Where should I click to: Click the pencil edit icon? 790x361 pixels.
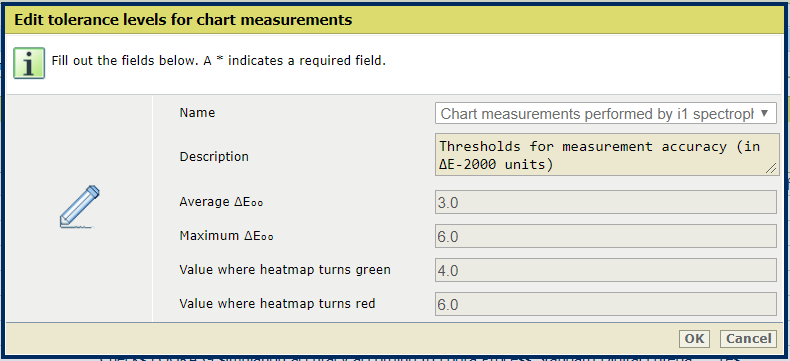point(80,206)
